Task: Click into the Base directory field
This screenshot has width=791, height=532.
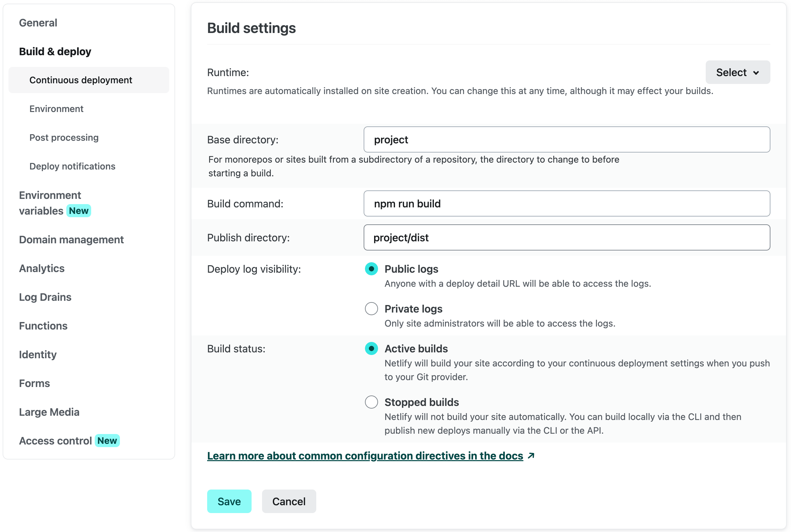Action: (566, 139)
